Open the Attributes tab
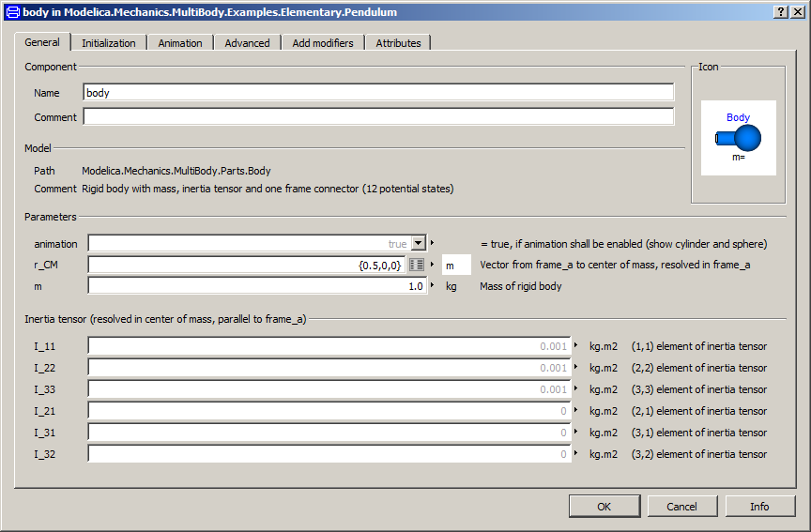Image resolution: width=811 pixels, height=532 pixels. click(398, 43)
